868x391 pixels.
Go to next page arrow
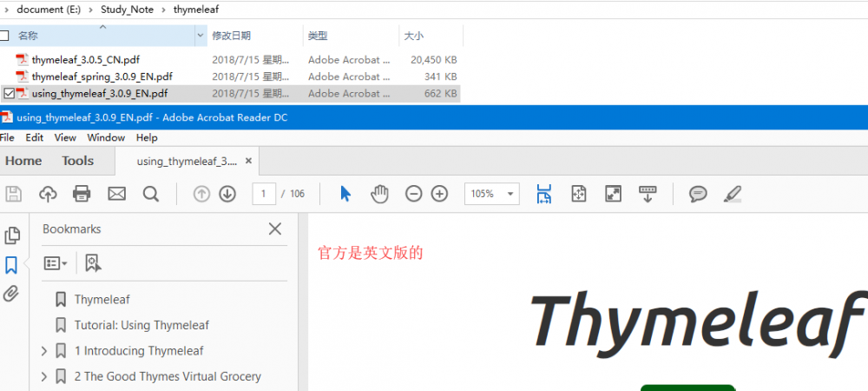227,194
